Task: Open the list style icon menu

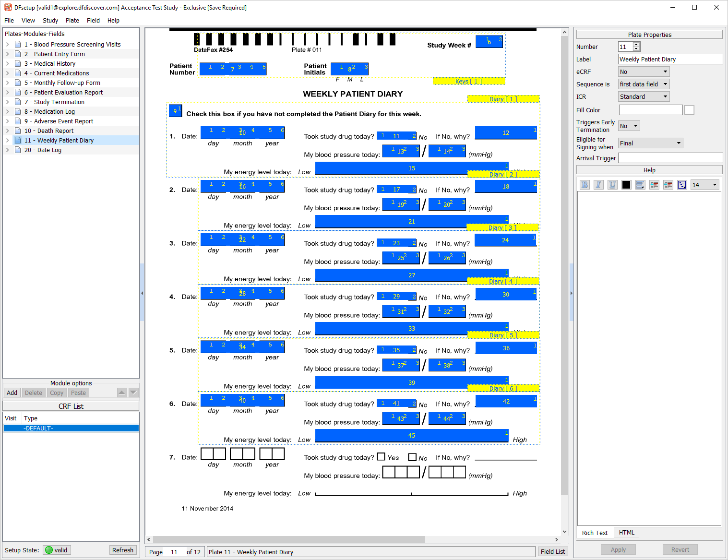Action: (x=682, y=185)
